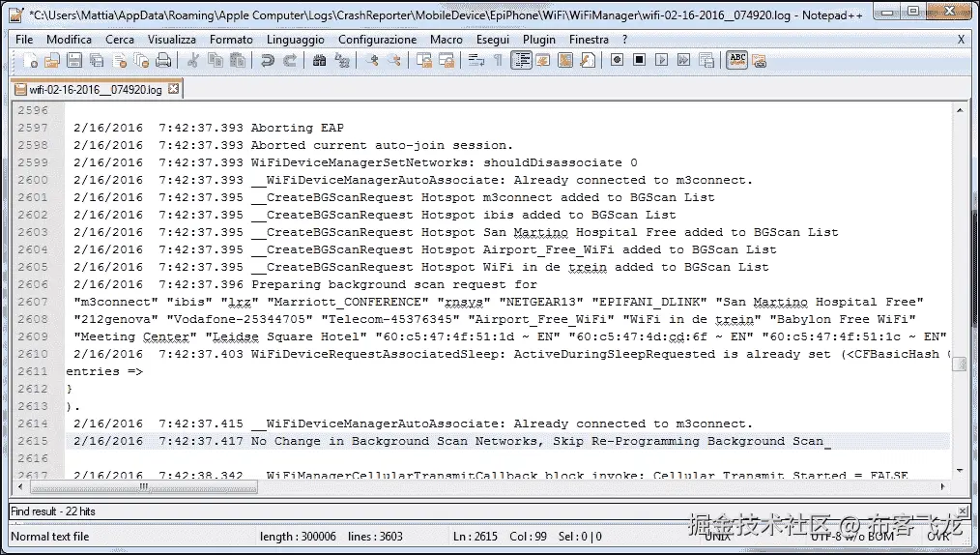Open the Finestra menu
Viewport: 980px width, 555px height.
click(x=589, y=40)
